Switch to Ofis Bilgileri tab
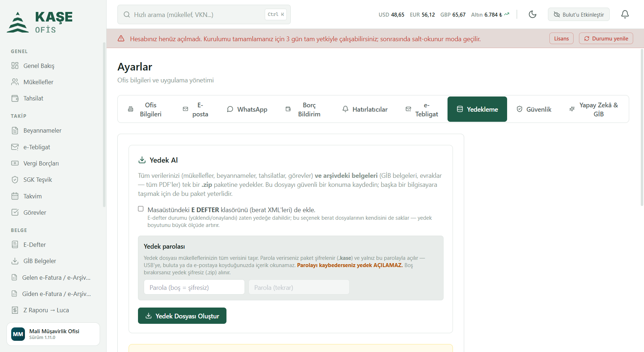The image size is (644, 352). pos(145,109)
